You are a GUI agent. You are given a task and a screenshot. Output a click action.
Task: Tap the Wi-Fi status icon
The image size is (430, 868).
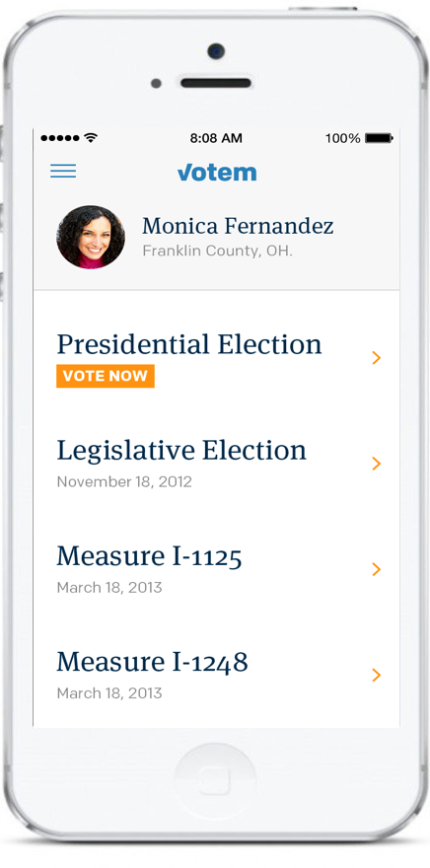coord(92,138)
